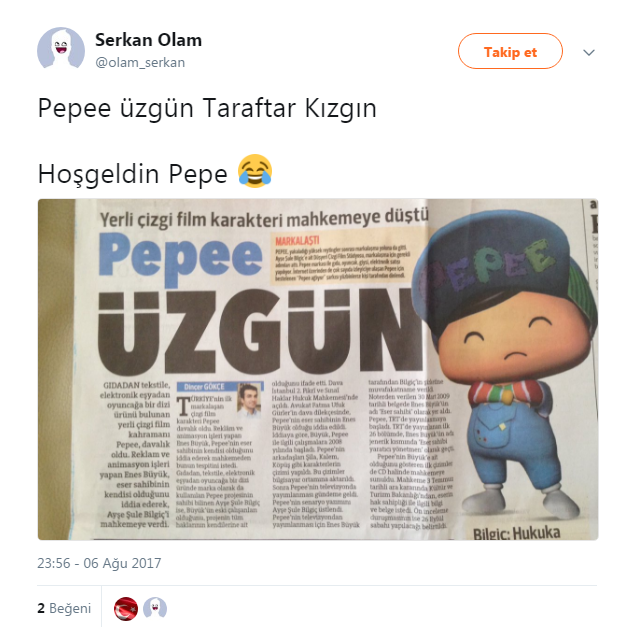Click the large 'ÜZGÜN' headline in photo
Image resolution: width=625 pixels, height=627 pixels.
click(260, 331)
